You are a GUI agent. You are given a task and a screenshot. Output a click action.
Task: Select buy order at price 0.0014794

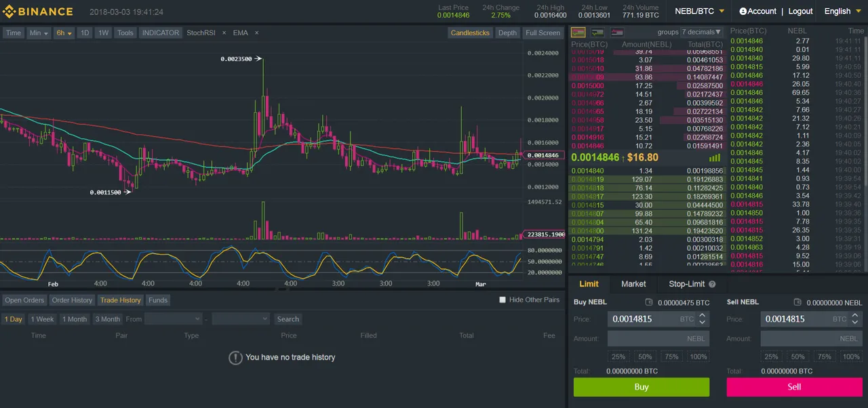(647, 239)
